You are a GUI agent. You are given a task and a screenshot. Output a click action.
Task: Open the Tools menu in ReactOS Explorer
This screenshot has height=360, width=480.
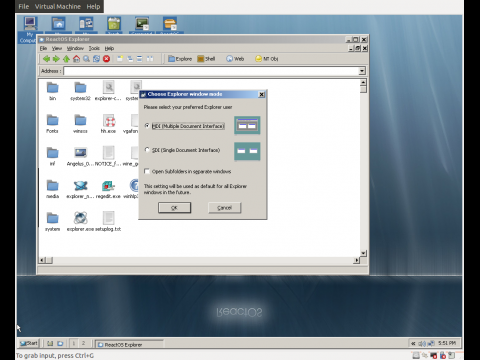click(94, 48)
